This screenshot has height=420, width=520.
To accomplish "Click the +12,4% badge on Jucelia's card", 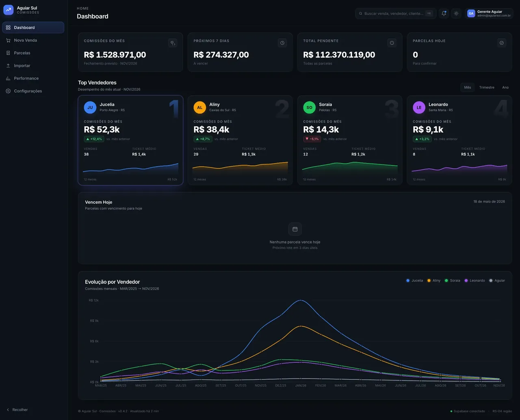I will 94,139.
